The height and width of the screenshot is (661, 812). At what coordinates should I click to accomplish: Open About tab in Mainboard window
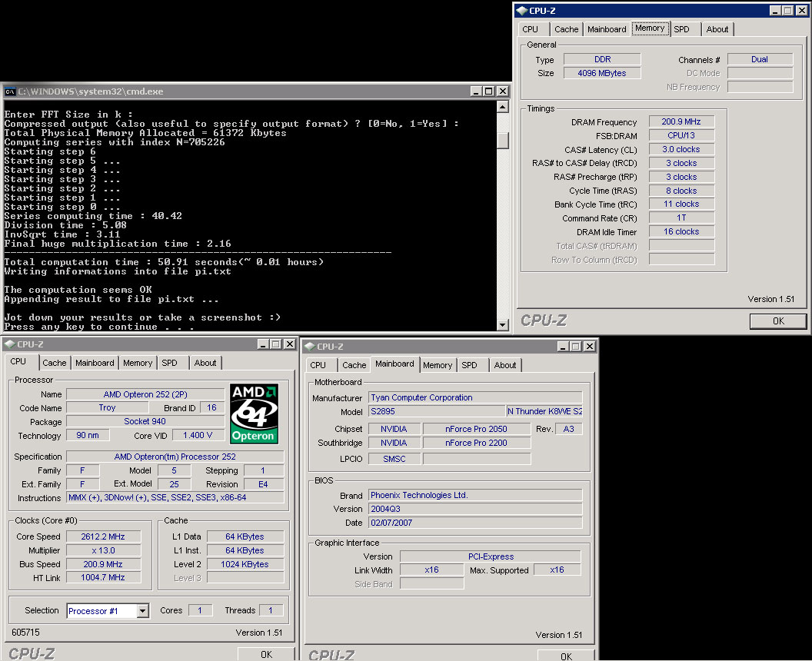[505, 365]
